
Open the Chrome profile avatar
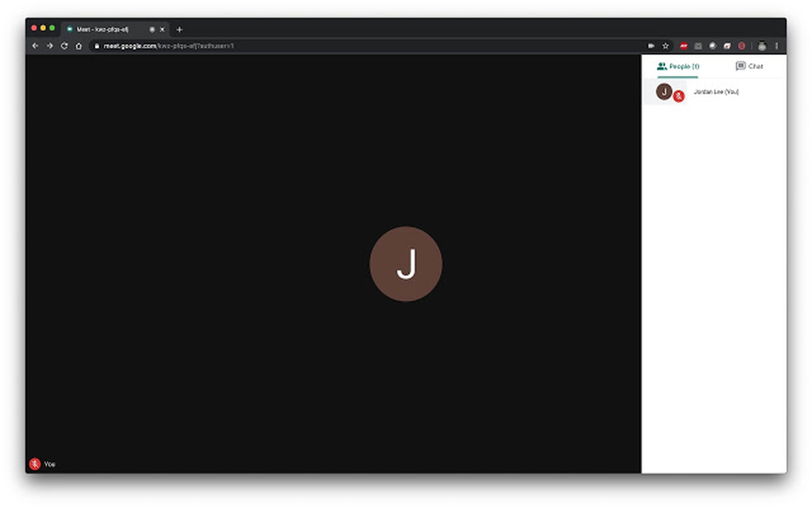[762, 46]
